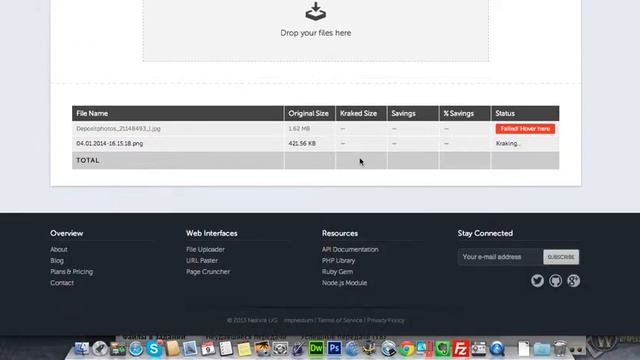Open Calendar from the dock
Image resolution: width=640 pixels, height=360 pixels.
tap(208, 349)
